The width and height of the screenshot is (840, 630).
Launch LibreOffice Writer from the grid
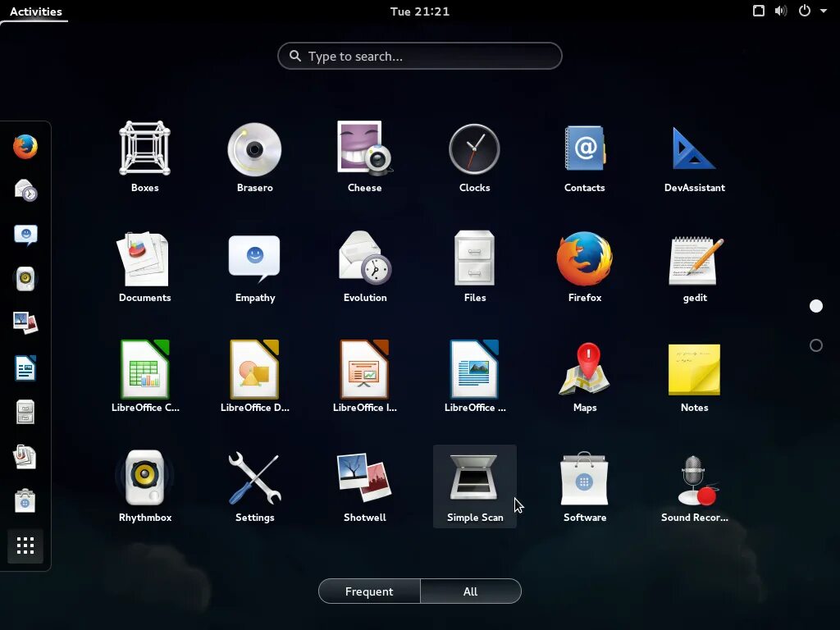point(475,376)
